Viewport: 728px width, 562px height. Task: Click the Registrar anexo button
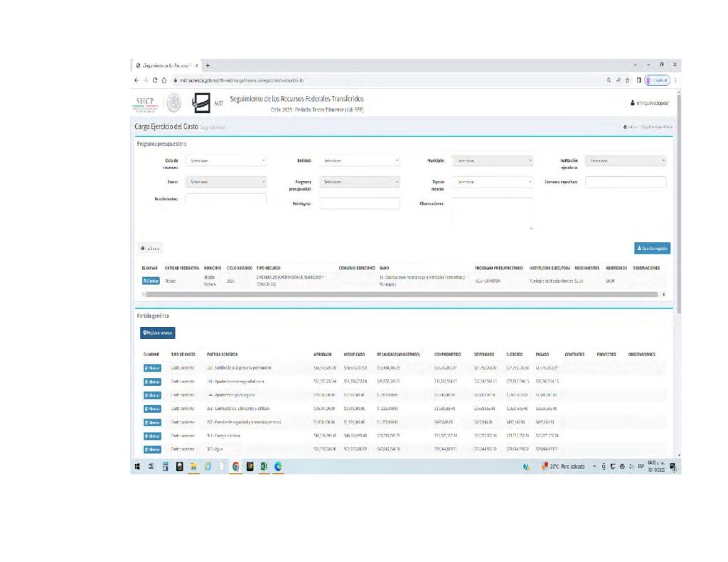157,333
